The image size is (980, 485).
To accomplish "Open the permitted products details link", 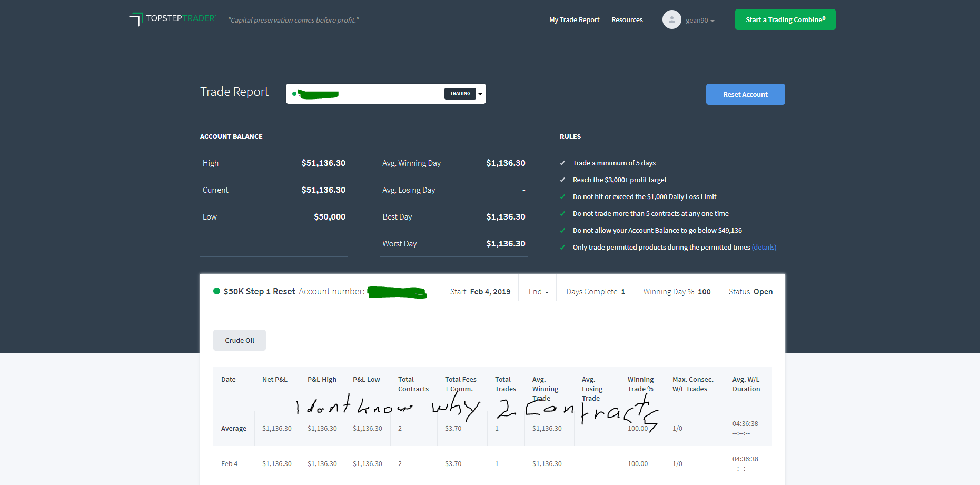I will pos(764,248).
